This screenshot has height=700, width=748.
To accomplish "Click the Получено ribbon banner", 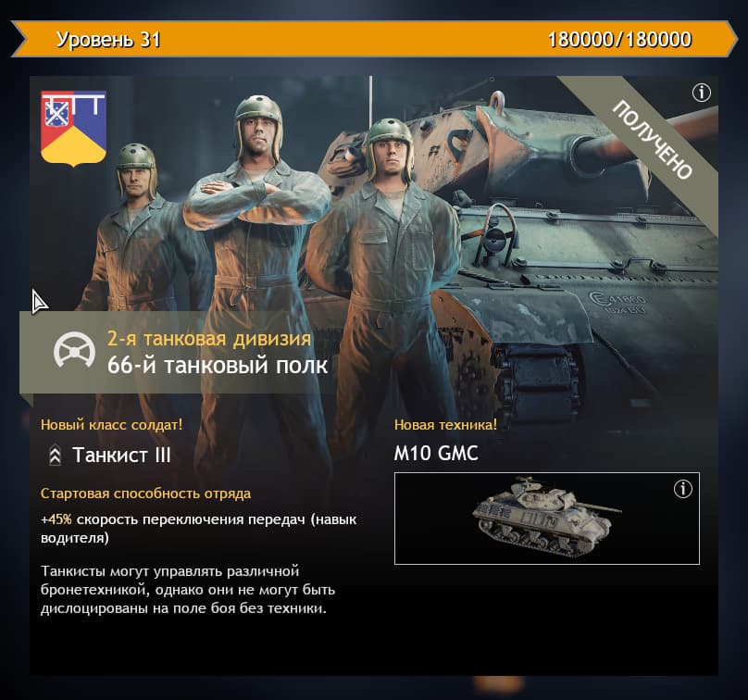I will pyautogui.click(x=652, y=140).
